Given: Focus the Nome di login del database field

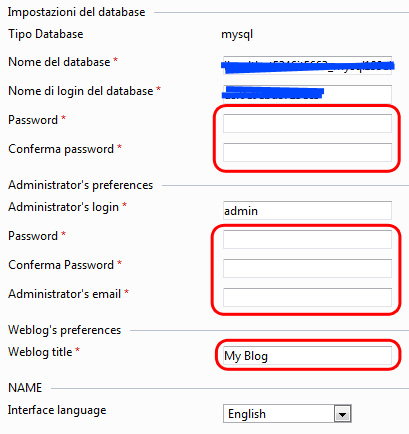Looking at the screenshot, I should (307, 94).
